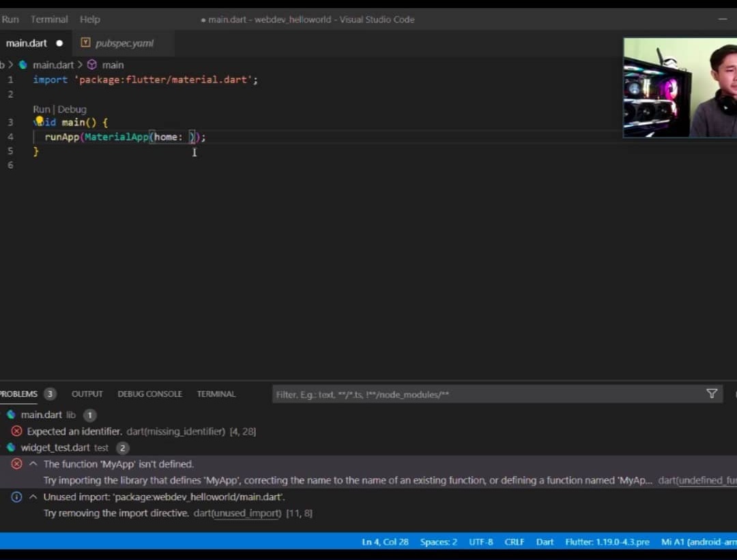
Task: Click the lightbulb quick fix icon
Action: (40, 121)
